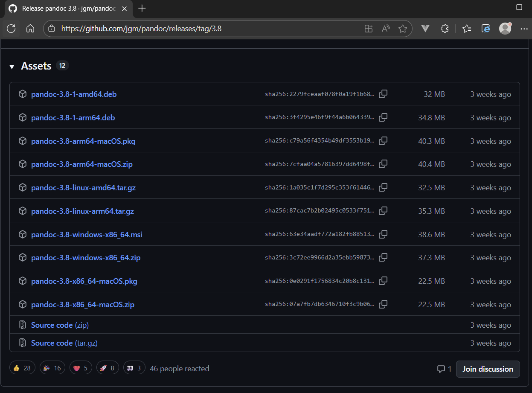Click the "46 people reacted" text
Screen dimensions: 532x393
pyautogui.click(x=180, y=368)
